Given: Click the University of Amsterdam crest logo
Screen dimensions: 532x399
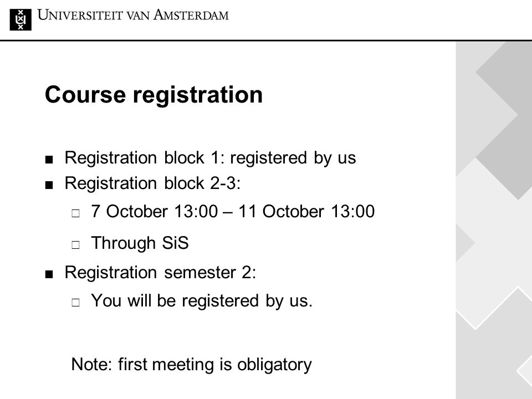Looking at the screenshot, I should tap(21, 20).
